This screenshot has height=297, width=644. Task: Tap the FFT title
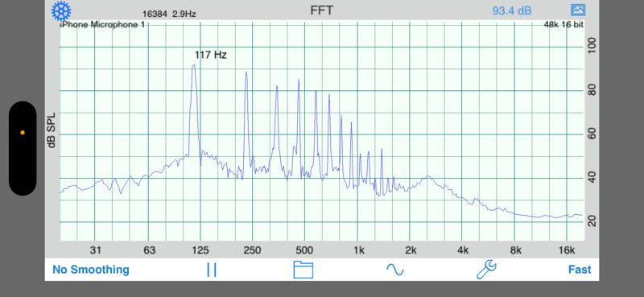[321, 10]
